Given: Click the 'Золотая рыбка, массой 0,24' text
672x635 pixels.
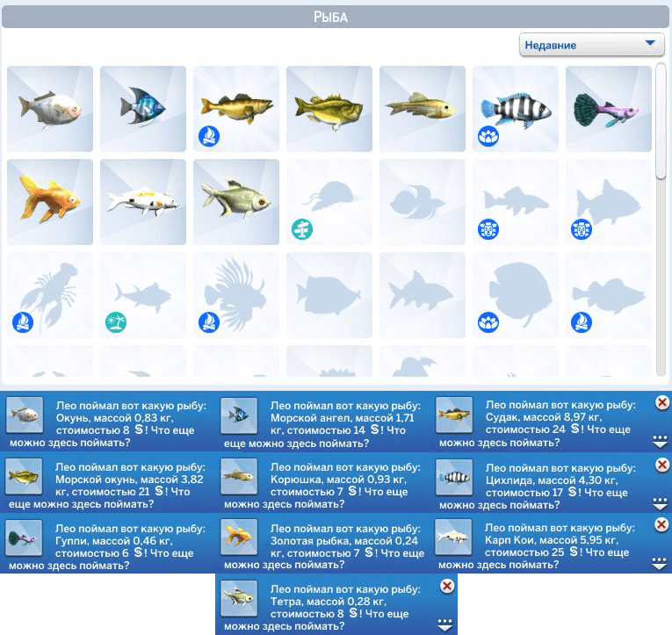Looking at the screenshot, I should point(344,541).
